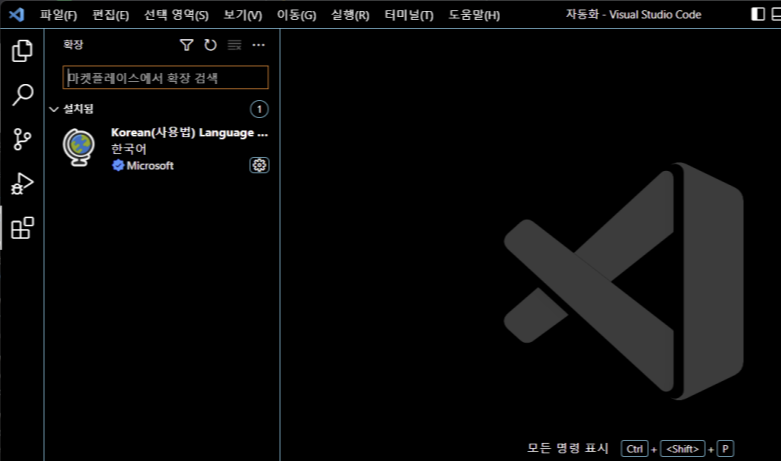Click the 한국어 description text
This screenshot has height=461, width=781.
pos(129,149)
